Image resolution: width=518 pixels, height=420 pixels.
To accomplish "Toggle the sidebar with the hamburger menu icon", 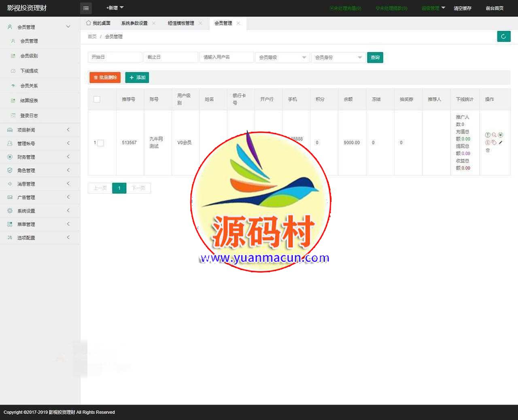I will (86, 8).
